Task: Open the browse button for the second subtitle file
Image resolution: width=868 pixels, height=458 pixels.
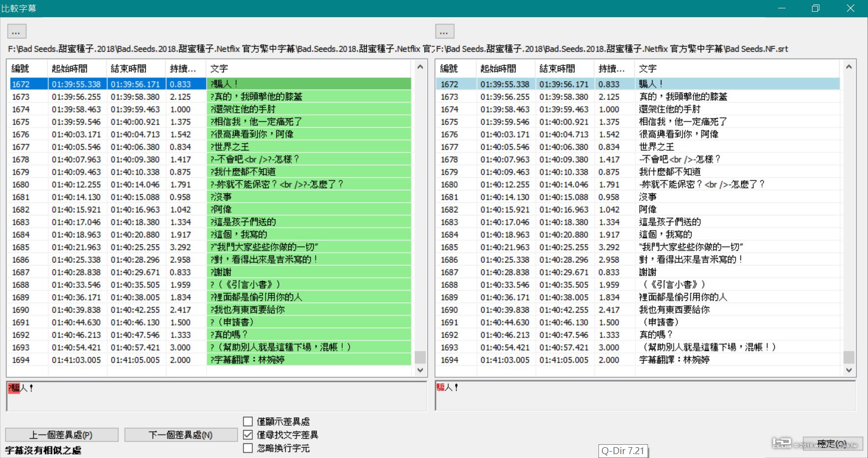Action: point(444,31)
